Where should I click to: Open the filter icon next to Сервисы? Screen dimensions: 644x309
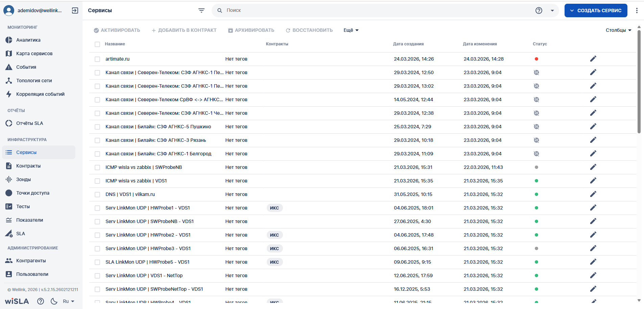pos(201,10)
